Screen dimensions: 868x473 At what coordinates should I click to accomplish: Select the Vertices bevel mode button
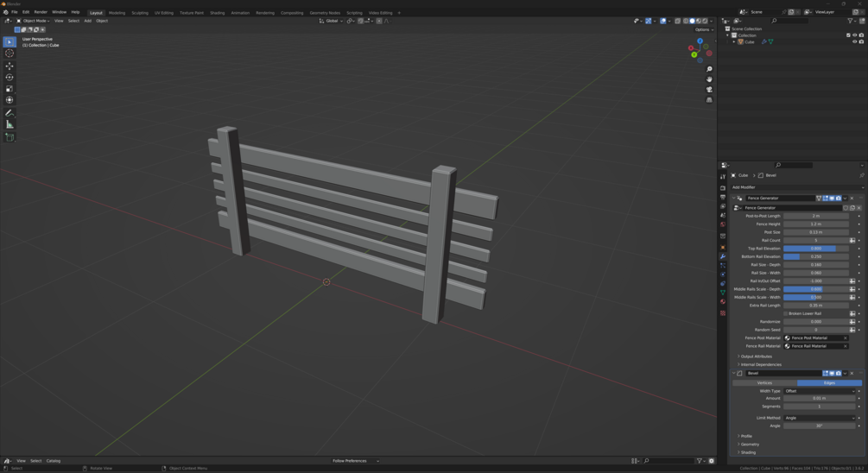764,383
